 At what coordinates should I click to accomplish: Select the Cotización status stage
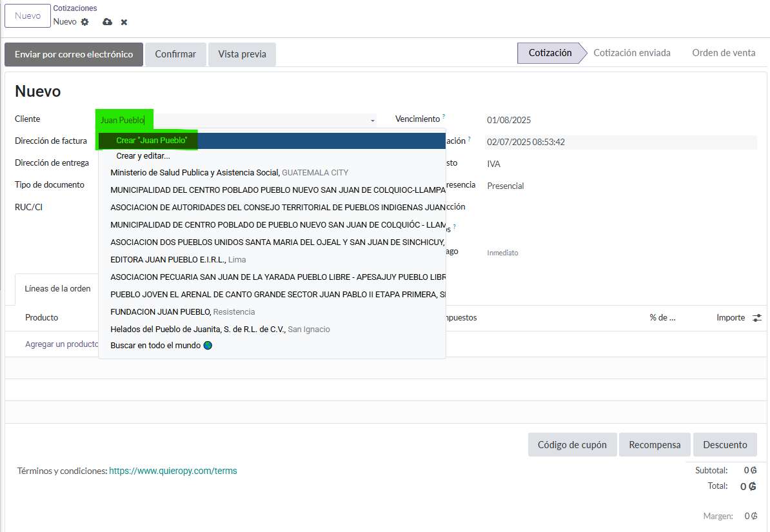(550, 53)
